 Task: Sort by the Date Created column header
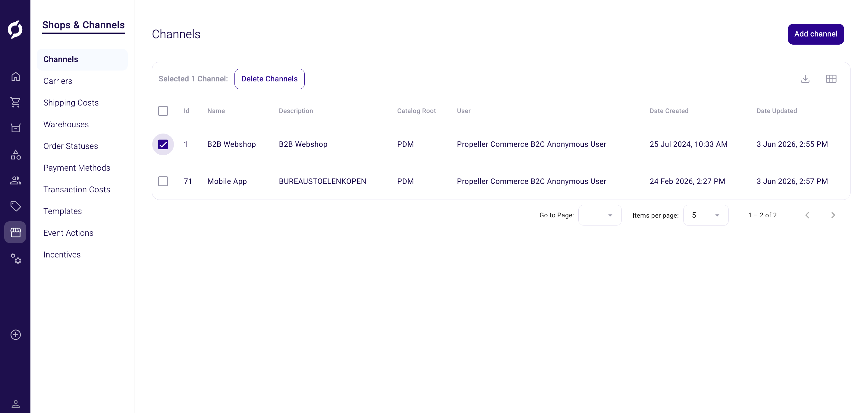[x=668, y=111]
